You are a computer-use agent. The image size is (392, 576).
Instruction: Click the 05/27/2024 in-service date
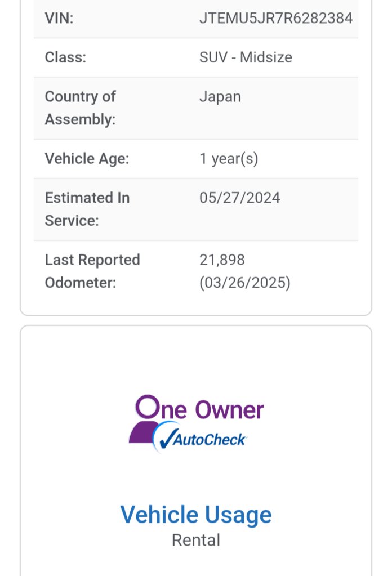click(x=239, y=198)
